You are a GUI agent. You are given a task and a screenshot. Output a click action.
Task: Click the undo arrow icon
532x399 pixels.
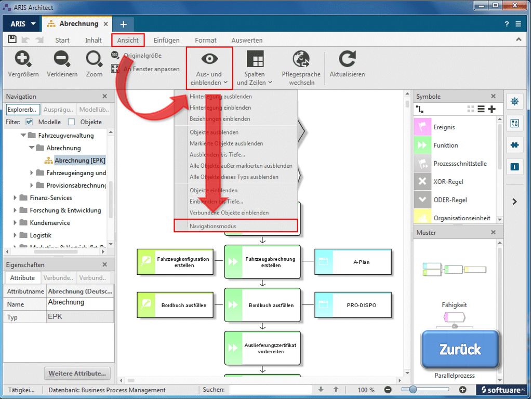tap(25, 39)
